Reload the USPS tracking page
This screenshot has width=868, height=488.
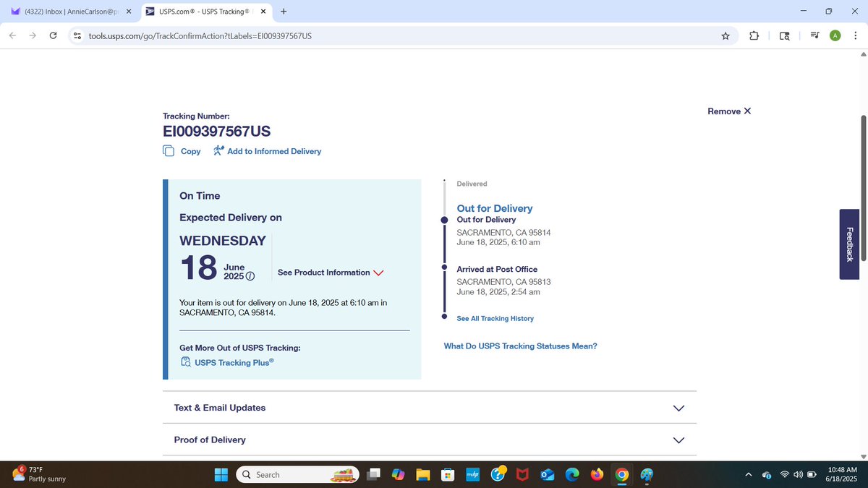pos(53,36)
